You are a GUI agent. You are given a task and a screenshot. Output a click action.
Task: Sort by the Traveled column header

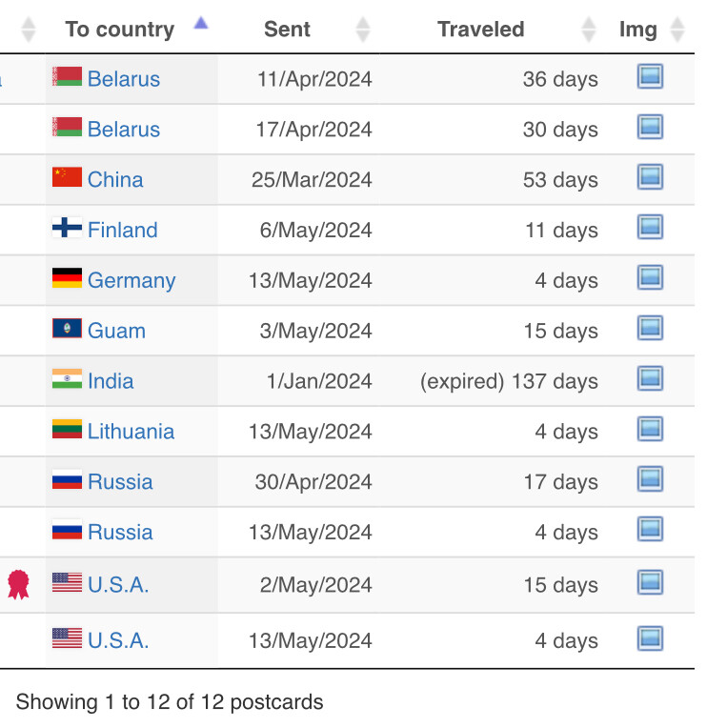pyautogui.click(x=481, y=30)
